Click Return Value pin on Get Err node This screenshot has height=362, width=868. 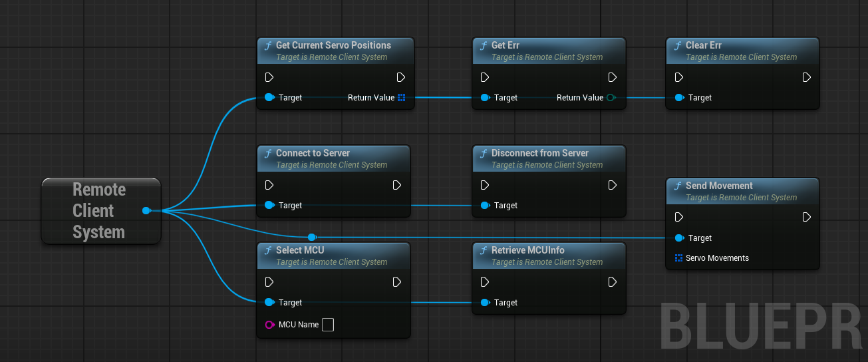611,97
